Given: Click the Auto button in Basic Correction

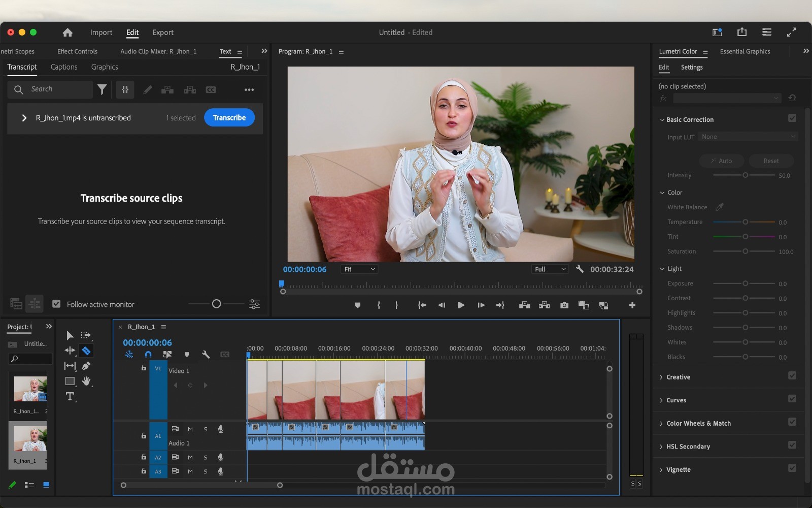Looking at the screenshot, I should pos(721,161).
